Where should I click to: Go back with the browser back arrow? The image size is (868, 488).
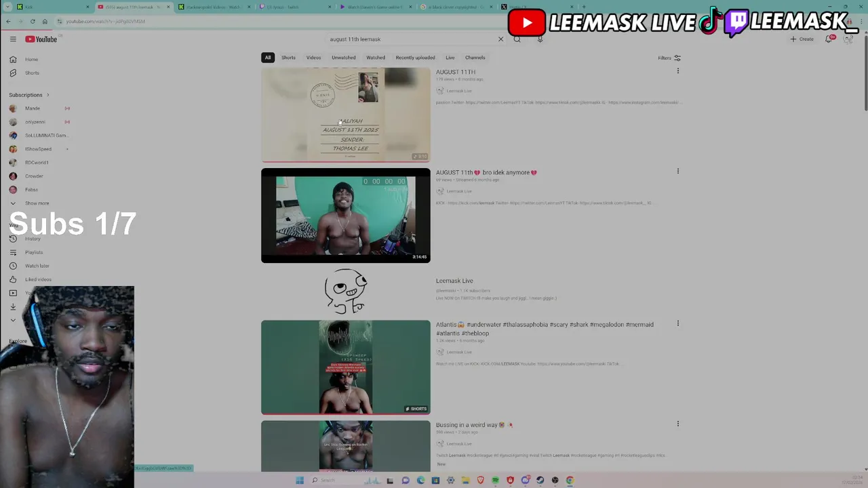click(x=8, y=21)
